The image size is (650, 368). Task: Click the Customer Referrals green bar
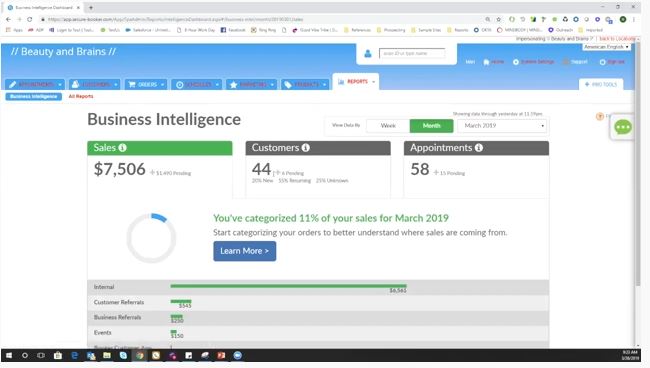pyautogui.click(x=181, y=301)
